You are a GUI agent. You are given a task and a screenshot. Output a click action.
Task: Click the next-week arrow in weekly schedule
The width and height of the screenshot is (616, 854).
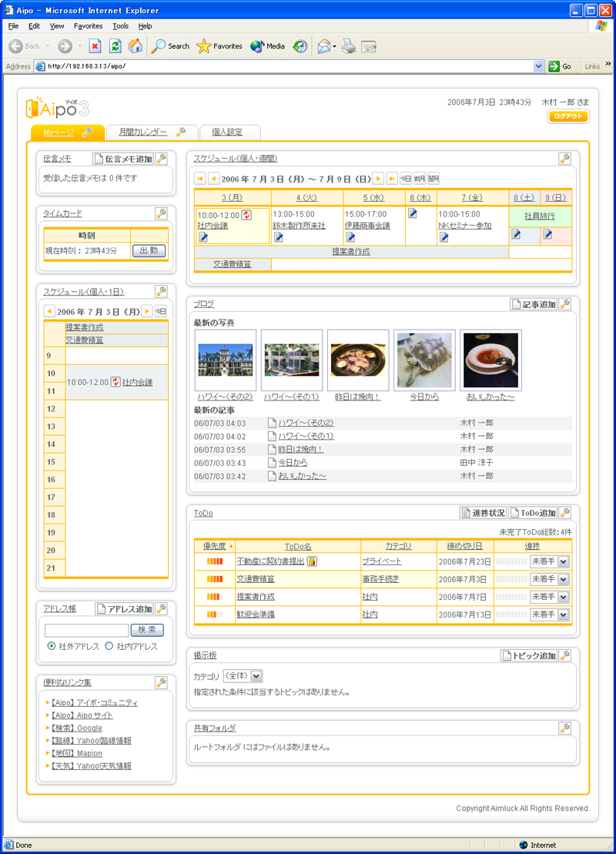tap(378, 179)
